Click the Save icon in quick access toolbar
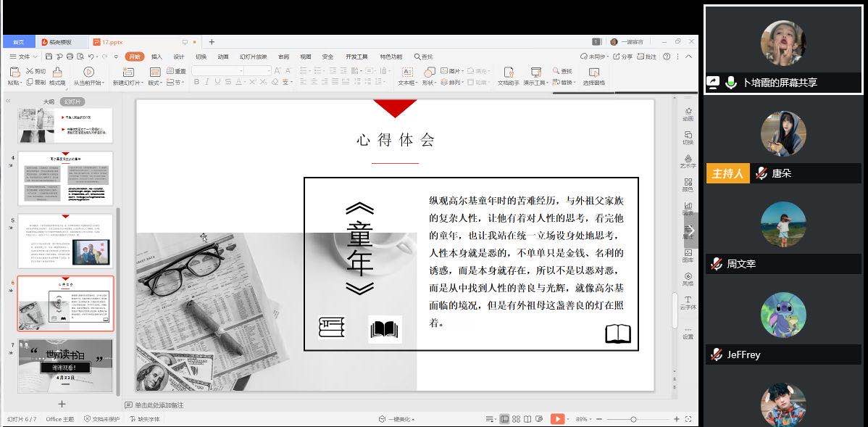868x427 pixels. click(49, 57)
